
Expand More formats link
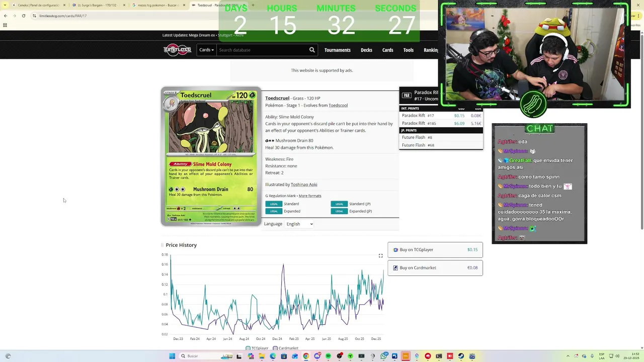point(310,196)
